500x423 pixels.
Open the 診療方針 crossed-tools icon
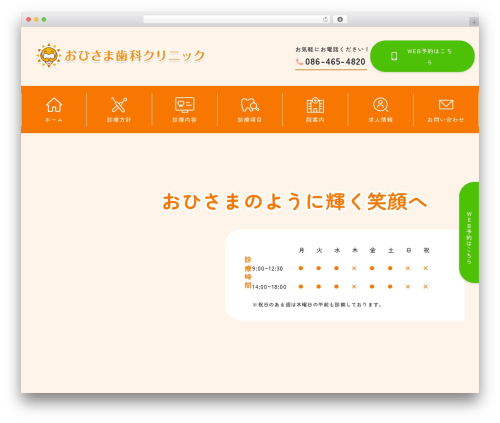click(x=119, y=105)
